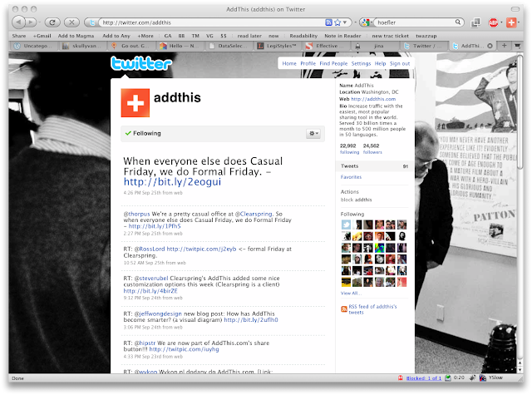Go to Home in Twitter nav

click(x=289, y=63)
